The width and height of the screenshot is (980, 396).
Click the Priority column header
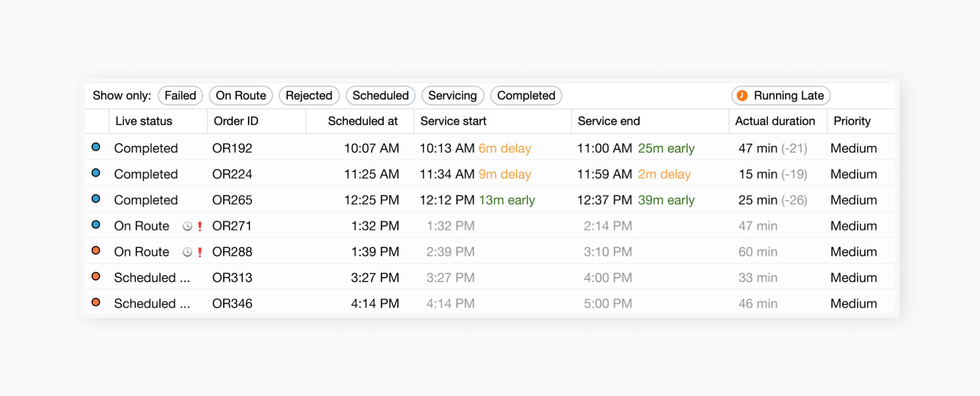tap(851, 121)
